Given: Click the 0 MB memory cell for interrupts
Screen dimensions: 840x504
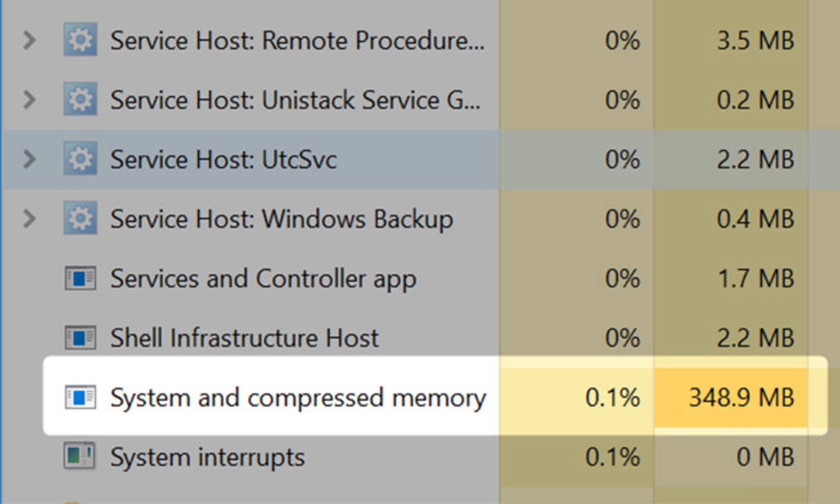Looking at the screenshot, I should click(765, 457).
